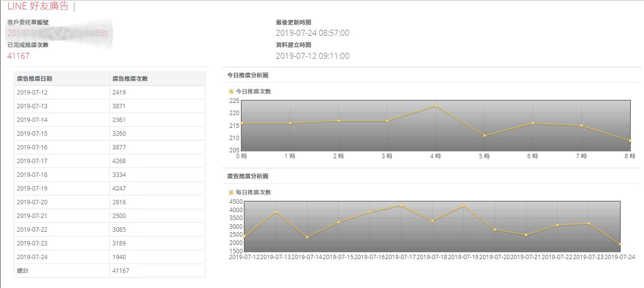Sort by the 廣告推廣日期 column header
The image size is (644, 288).
pyautogui.click(x=34, y=79)
